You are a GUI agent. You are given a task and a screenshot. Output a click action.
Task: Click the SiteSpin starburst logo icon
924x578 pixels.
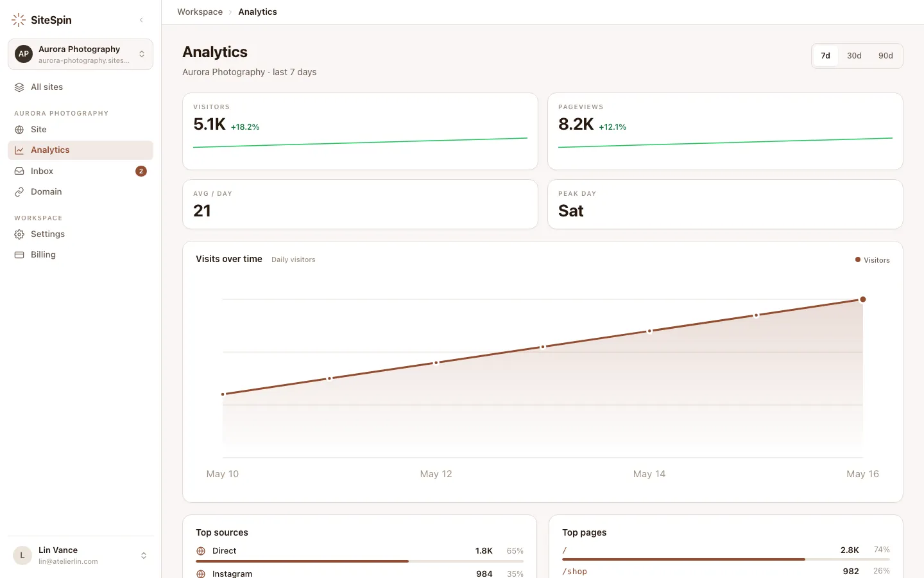[x=19, y=20]
